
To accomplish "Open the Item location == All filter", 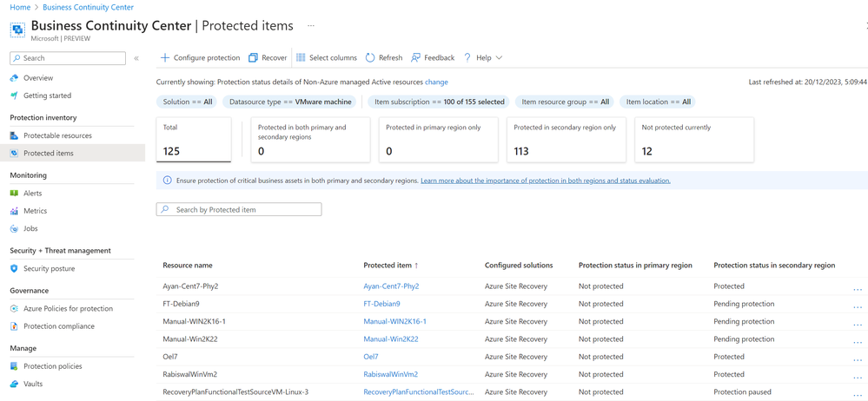I will [x=658, y=102].
